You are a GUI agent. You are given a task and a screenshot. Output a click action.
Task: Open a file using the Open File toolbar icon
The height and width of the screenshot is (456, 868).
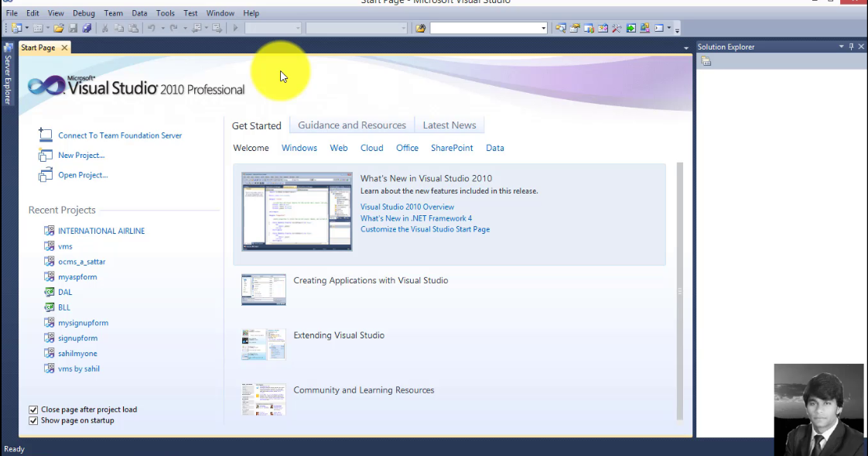tap(60, 28)
